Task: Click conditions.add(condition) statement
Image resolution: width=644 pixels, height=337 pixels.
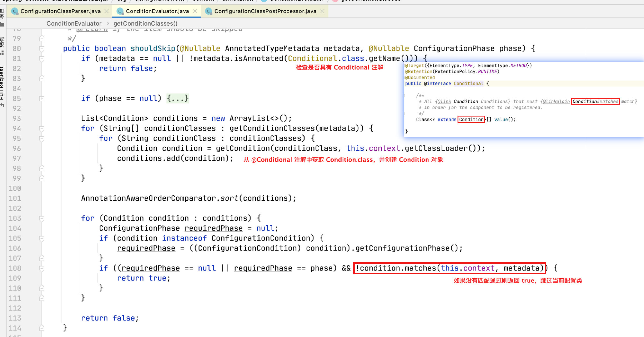Action: [175, 158]
